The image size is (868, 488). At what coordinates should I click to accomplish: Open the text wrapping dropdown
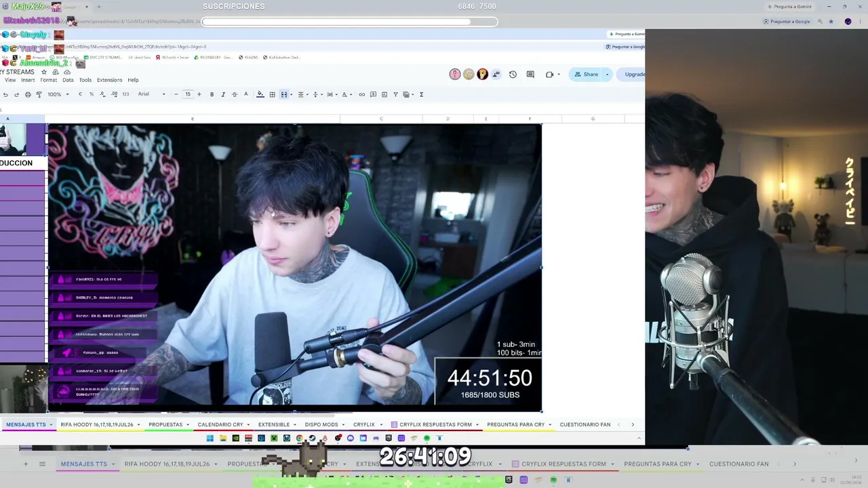331,94
